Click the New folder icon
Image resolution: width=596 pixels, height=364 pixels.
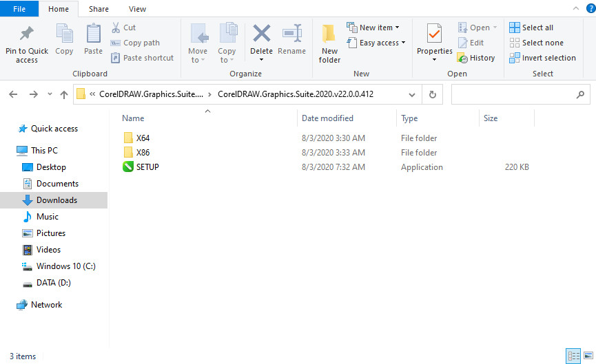coord(329,34)
